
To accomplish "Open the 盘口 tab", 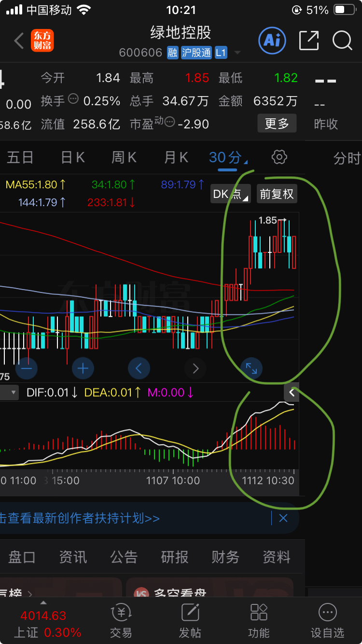I will 22,557.
